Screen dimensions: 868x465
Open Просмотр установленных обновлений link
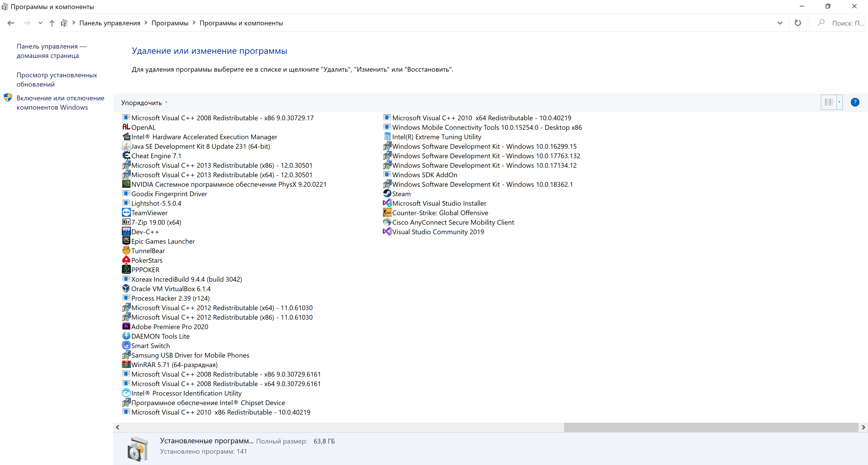(57, 80)
